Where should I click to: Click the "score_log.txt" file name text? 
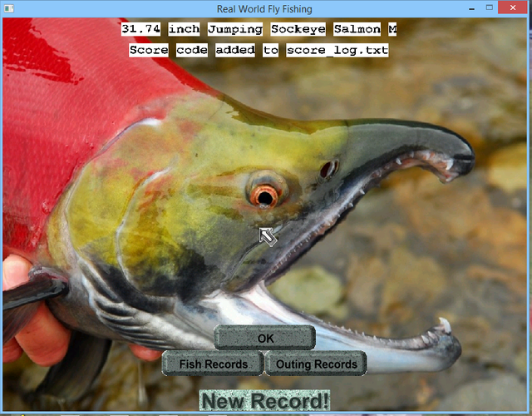(337, 50)
